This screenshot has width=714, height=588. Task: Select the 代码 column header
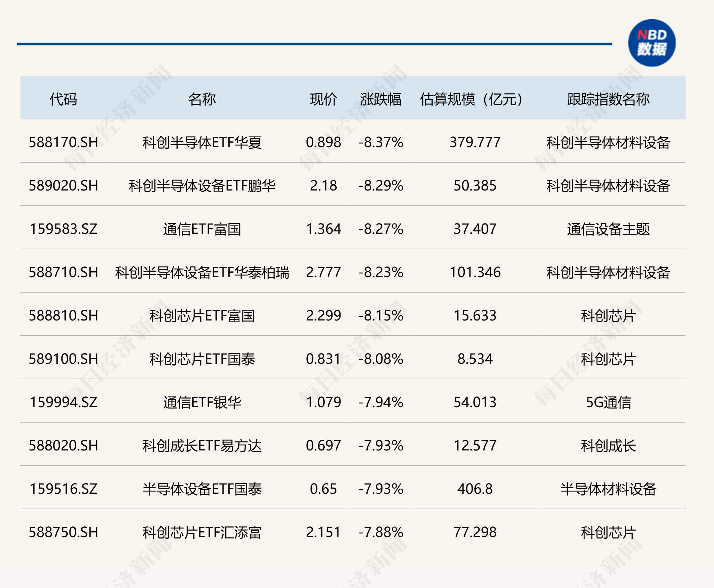click(x=63, y=99)
